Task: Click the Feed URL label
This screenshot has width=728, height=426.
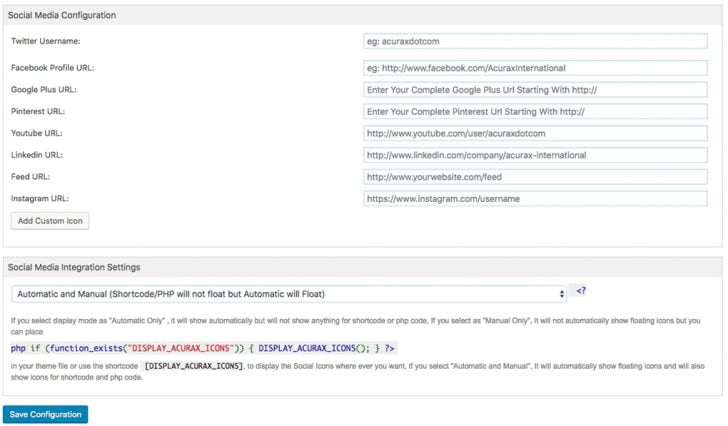Action: click(30, 177)
